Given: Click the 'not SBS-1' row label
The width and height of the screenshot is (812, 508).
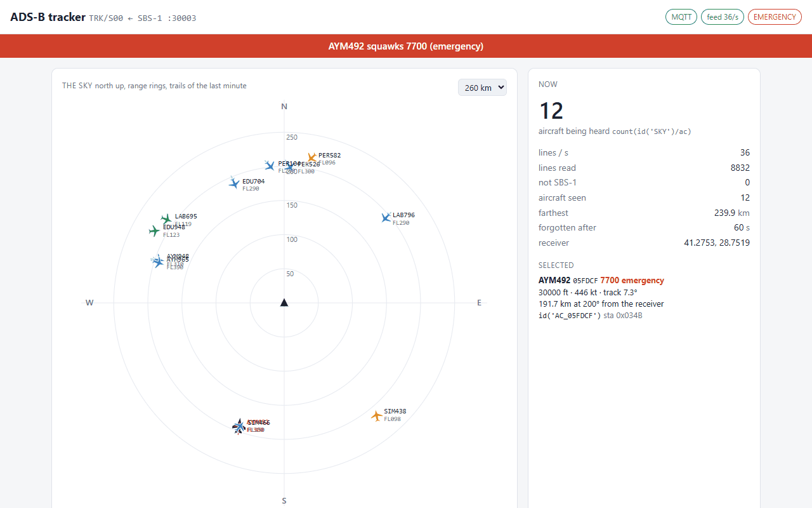Looking at the screenshot, I should coord(558,183).
